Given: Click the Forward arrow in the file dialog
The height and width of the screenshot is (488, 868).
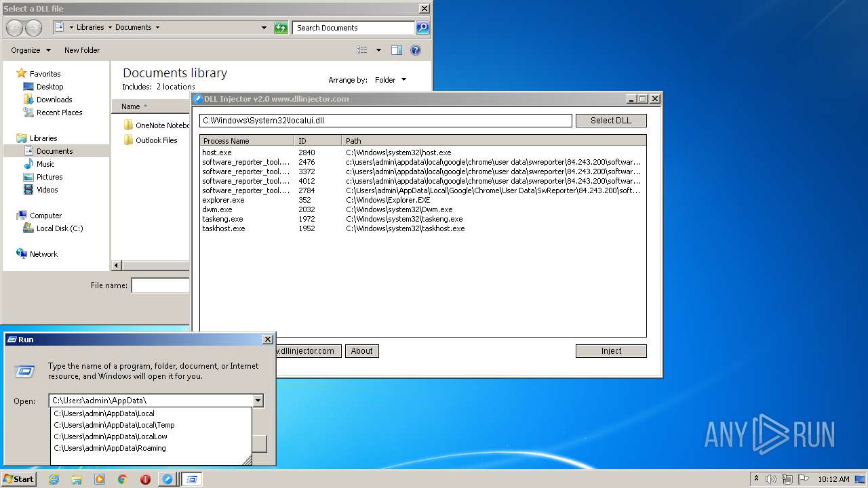Looking at the screenshot, I should pos(33,28).
